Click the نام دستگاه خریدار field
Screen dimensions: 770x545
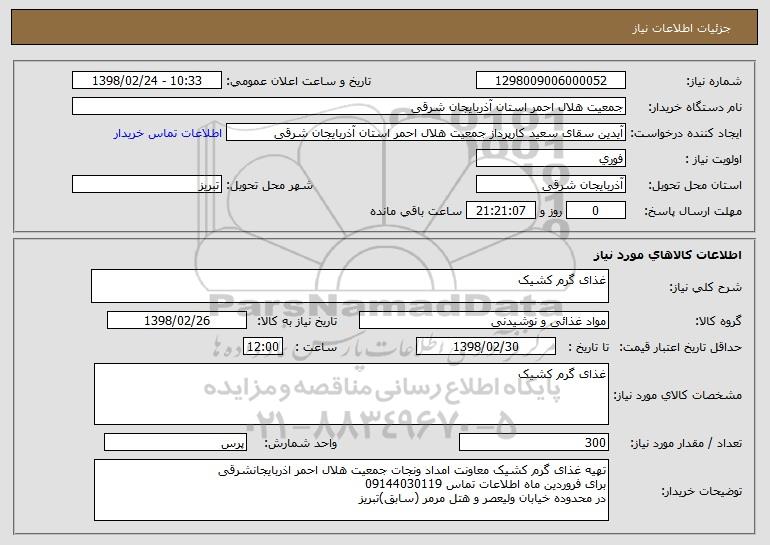click(349, 107)
